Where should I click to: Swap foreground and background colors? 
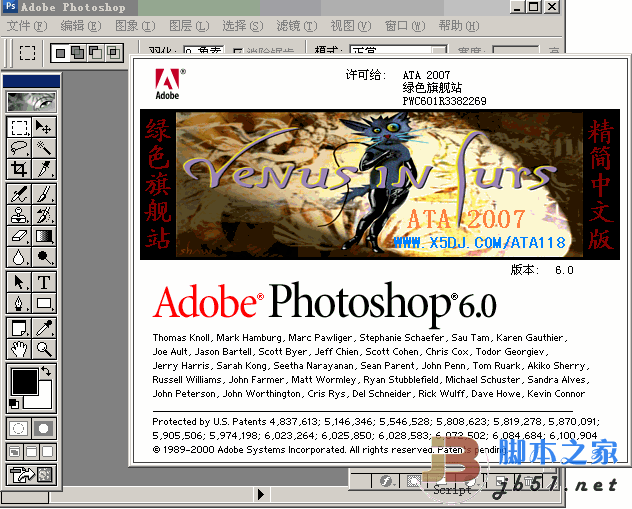pos(46,371)
